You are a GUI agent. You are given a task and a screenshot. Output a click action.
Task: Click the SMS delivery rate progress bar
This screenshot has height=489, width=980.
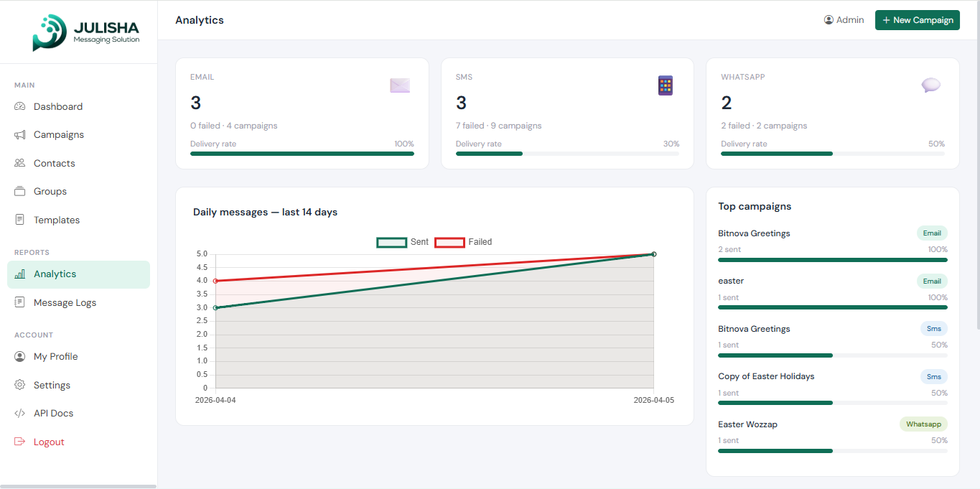(x=567, y=154)
